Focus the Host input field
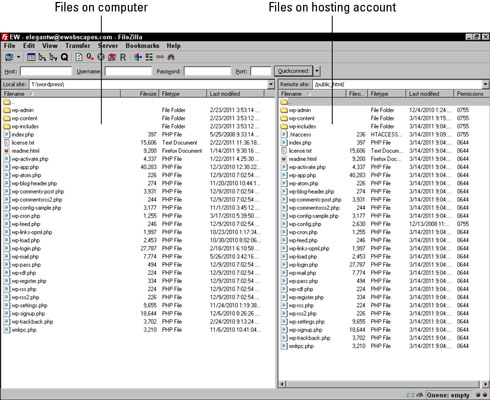Image resolution: width=490 pixels, height=400 pixels. pos(46,71)
